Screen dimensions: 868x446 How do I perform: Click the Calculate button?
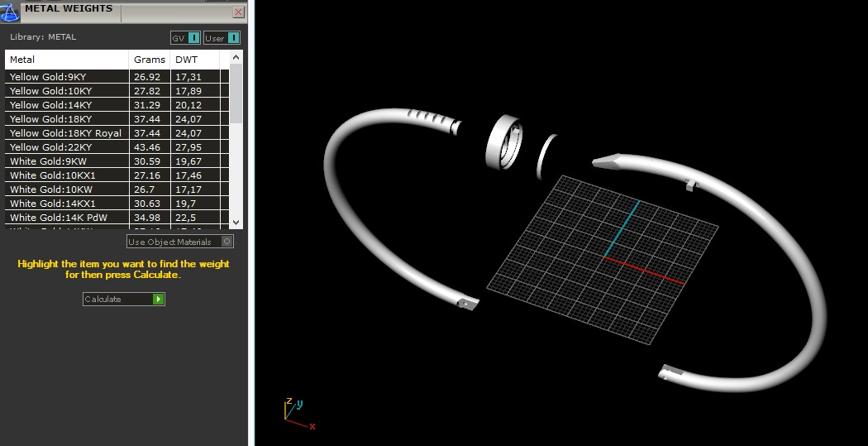point(123,299)
